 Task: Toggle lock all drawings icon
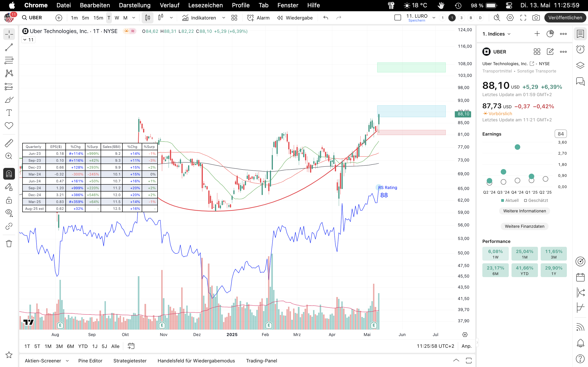tap(9, 200)
